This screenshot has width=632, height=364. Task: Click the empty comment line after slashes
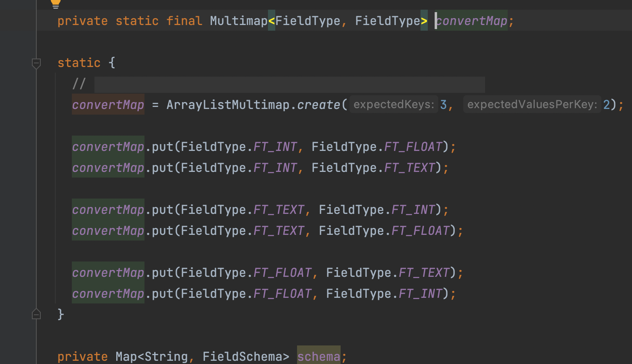(289, 84)
